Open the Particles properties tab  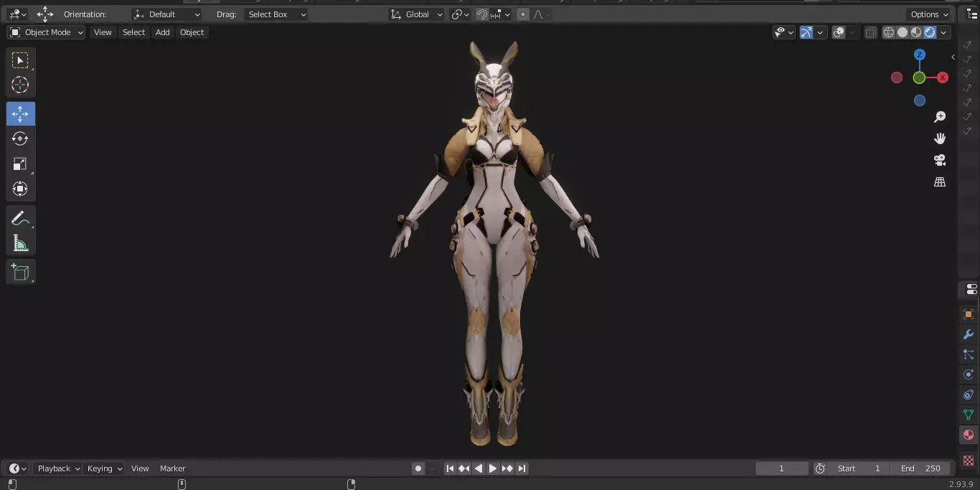pos(969,355)
